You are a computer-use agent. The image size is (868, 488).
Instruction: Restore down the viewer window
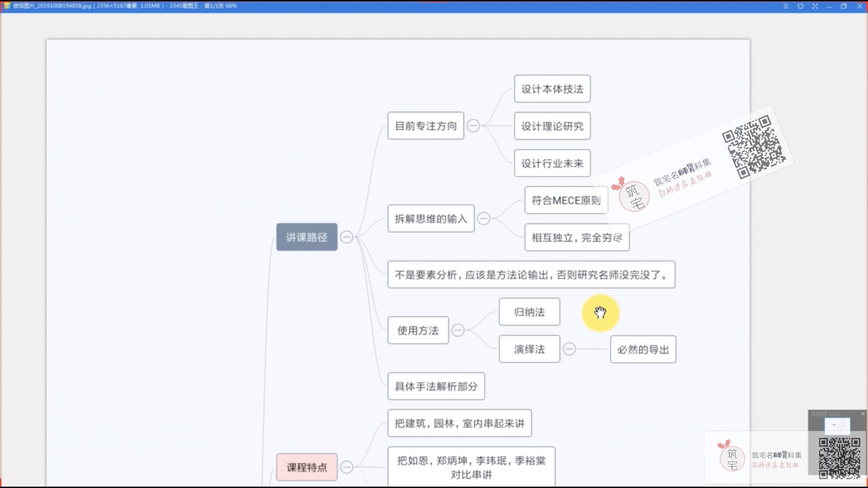pyautogui.click(x=844, y=6)
